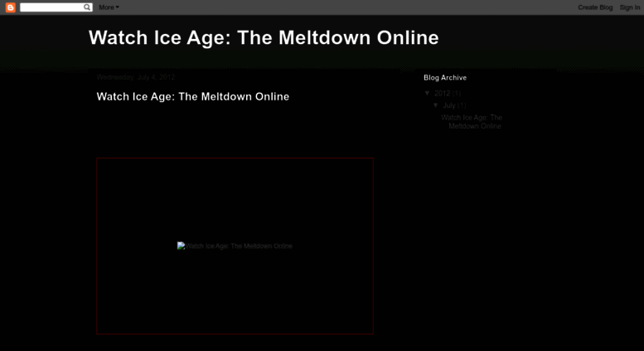Click the broken image in the post

(x=235, y=246)
